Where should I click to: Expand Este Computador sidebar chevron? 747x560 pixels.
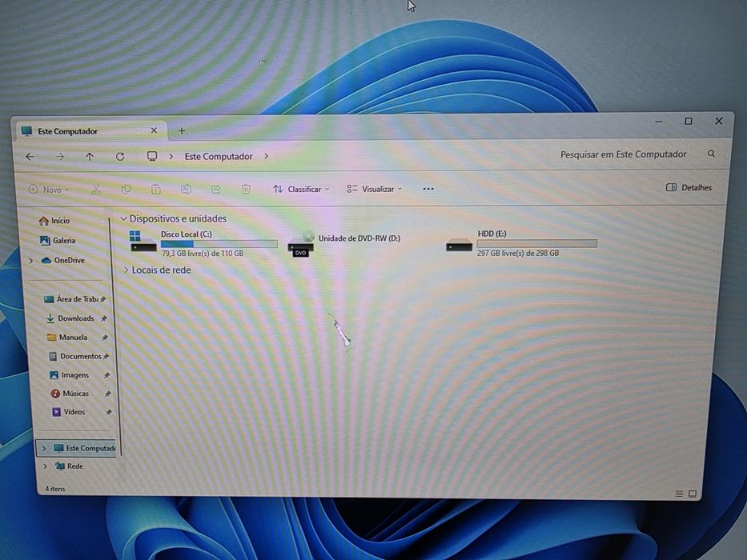[x=44, y=448]
